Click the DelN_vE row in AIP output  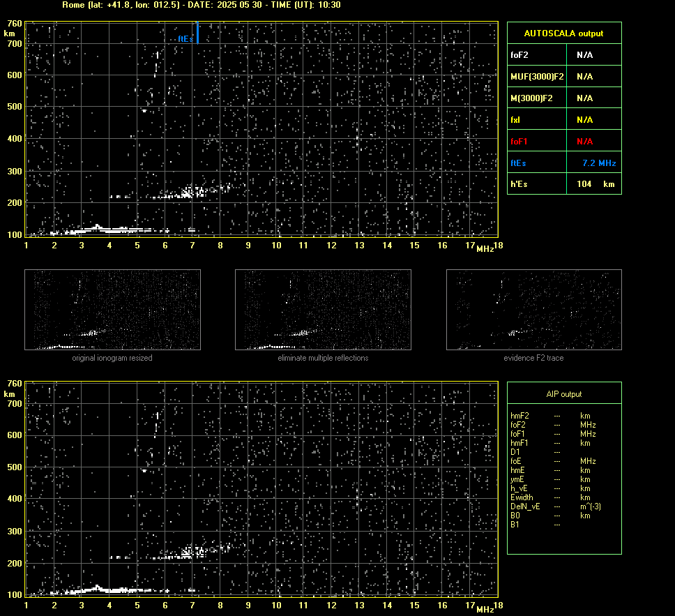coord(556,506)
